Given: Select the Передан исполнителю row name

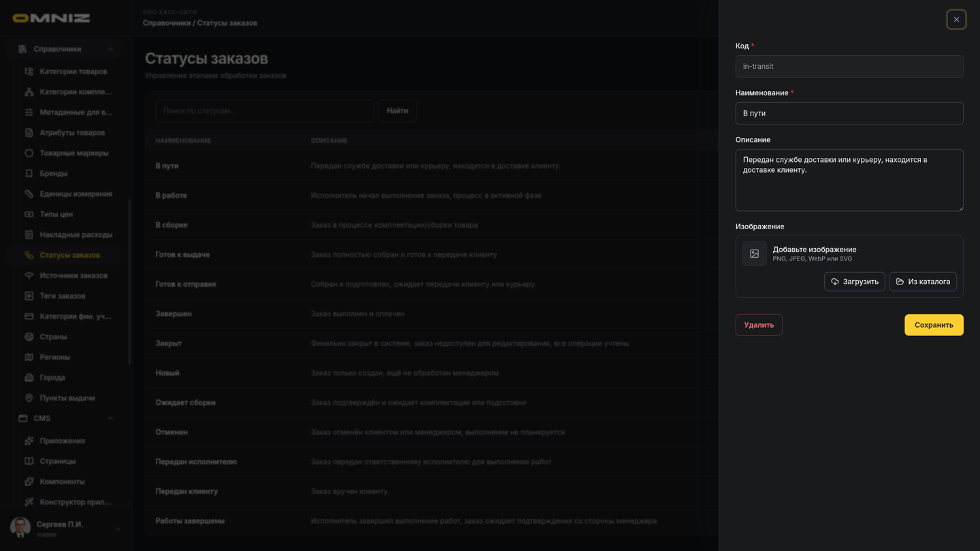Looking at the screenshot, I should tap(196, 462).
